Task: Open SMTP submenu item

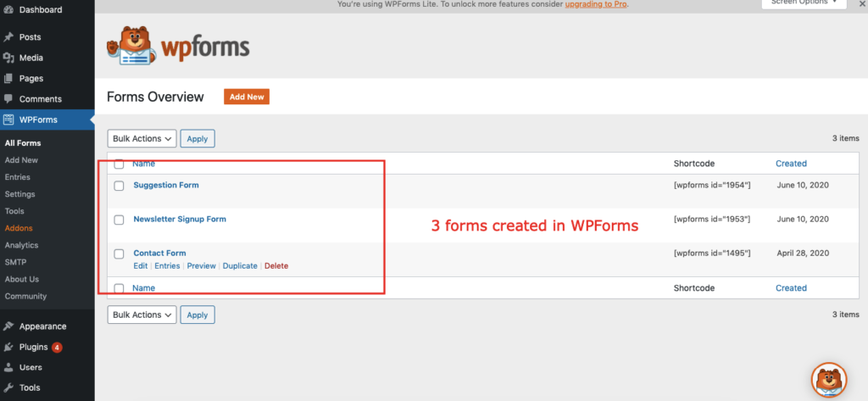Action: 15,262
